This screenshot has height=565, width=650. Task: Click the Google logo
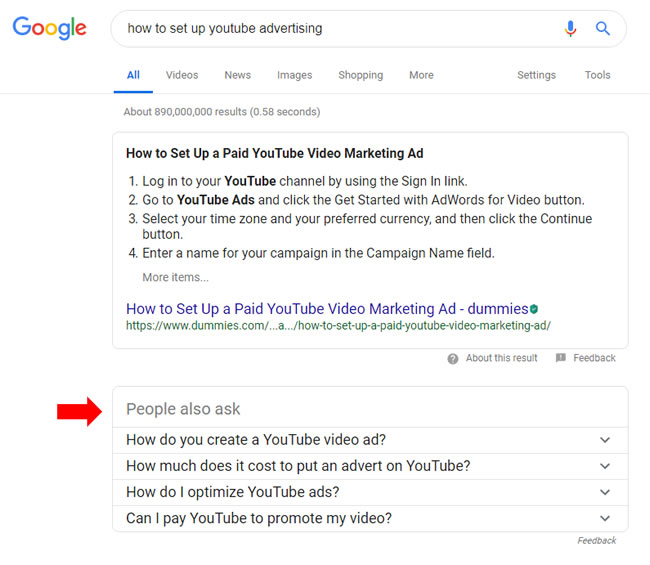click(49, 28)
